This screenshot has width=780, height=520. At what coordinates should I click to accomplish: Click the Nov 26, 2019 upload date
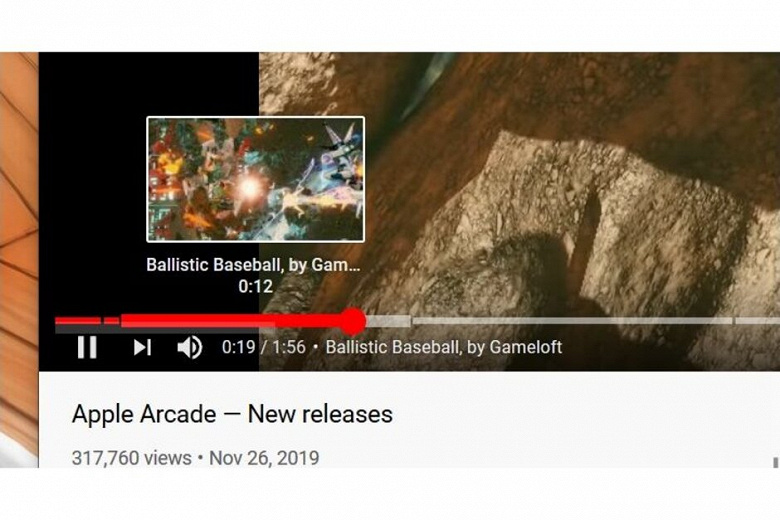coord(264,458)
